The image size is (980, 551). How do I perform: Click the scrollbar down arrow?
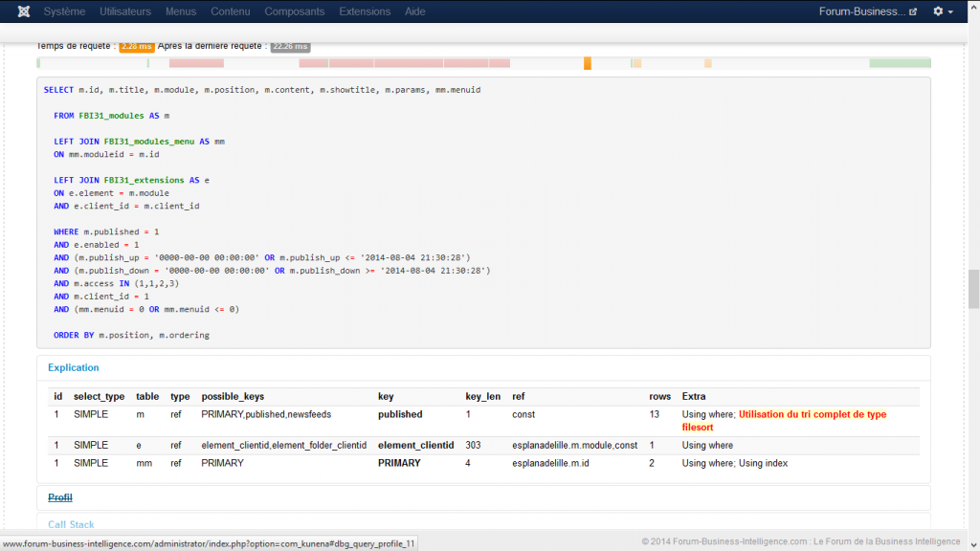[x=973, y=544]
